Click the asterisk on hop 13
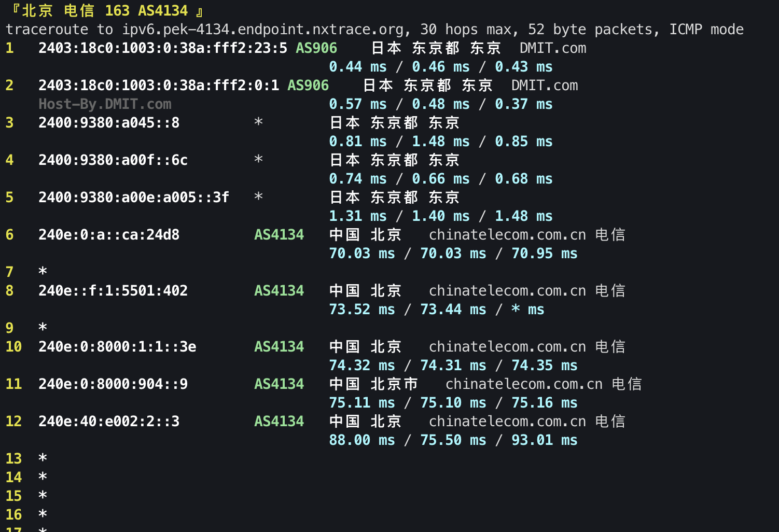This screenshot has height=532, width=779. 42,458
